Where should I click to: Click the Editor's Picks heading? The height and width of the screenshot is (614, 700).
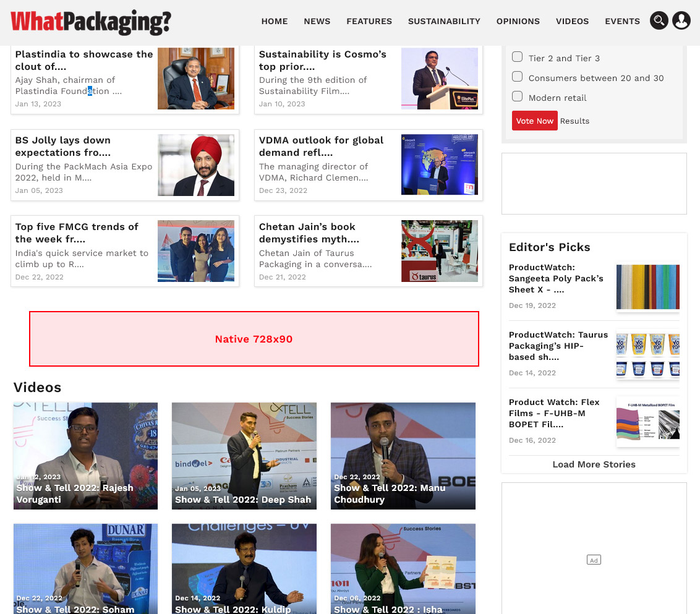tap(550, 247)
